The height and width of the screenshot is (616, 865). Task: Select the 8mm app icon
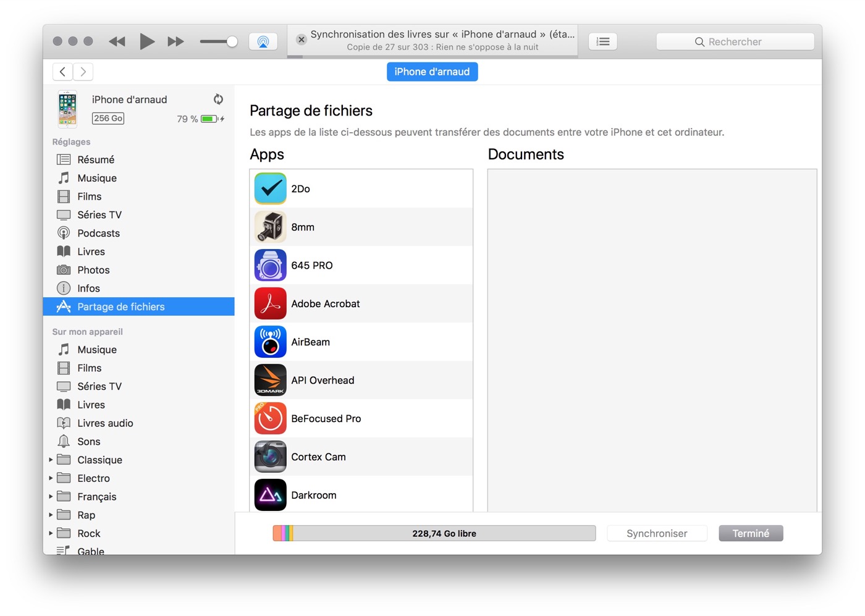pyautogui.click(x=271, y=227)
